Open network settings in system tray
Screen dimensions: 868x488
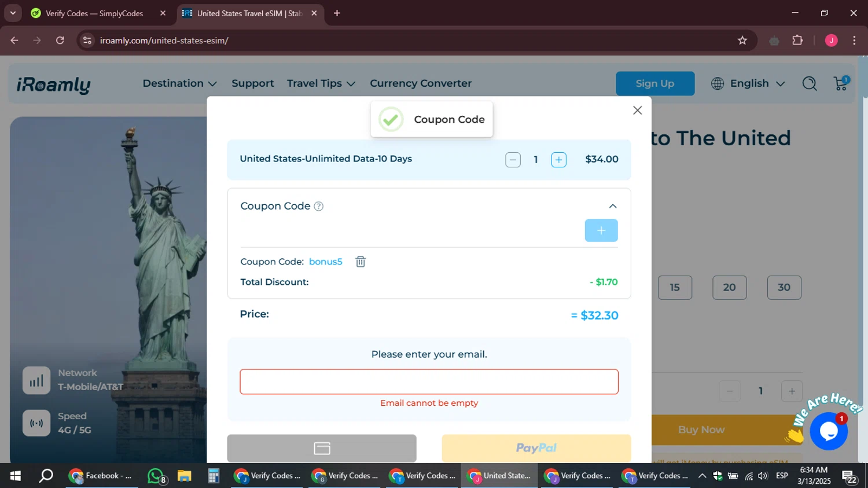[749, 476]
